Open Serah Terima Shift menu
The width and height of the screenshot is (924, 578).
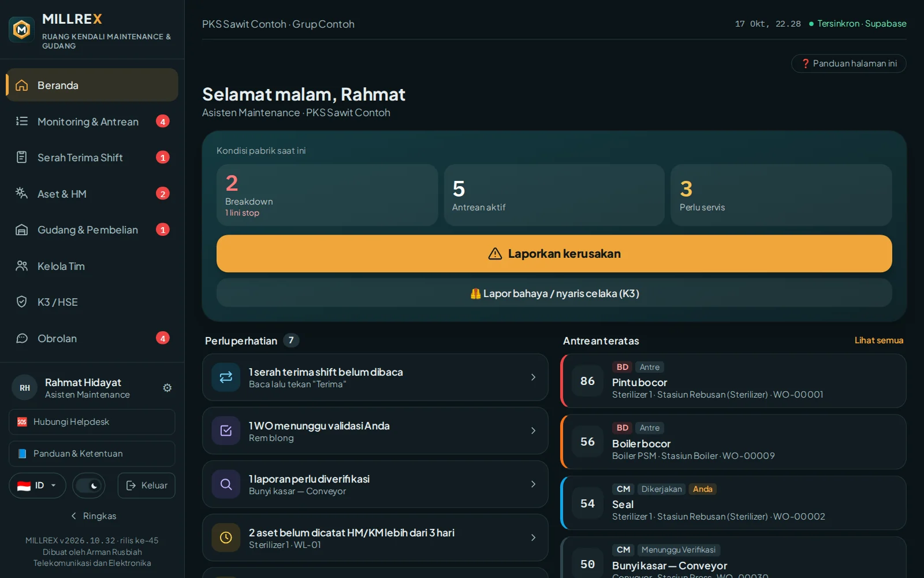92,157
